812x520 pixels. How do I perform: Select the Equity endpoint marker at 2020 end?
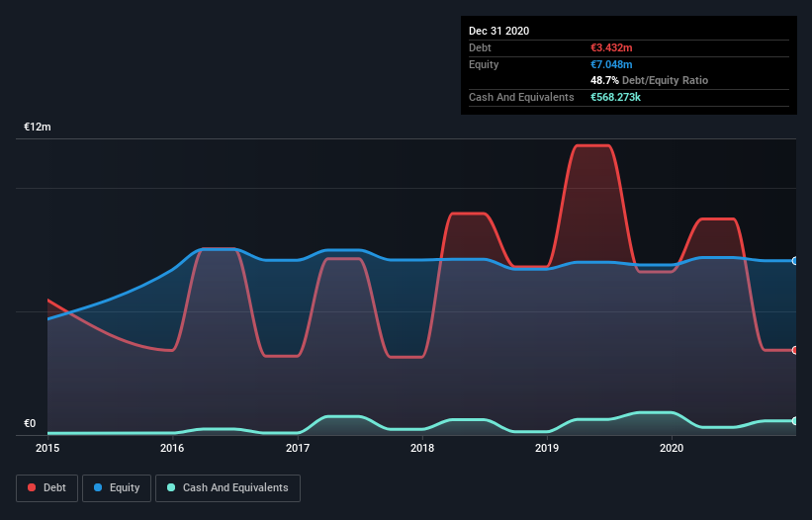794,261
